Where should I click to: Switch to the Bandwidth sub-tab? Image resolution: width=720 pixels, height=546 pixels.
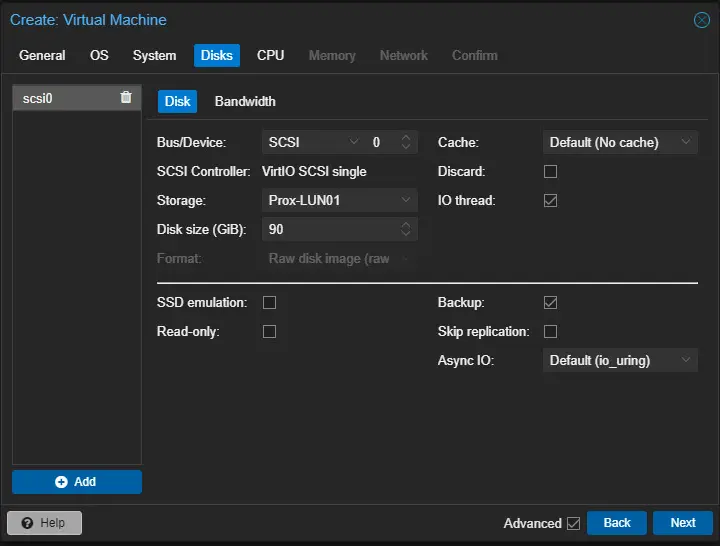(x=245, y=101)
